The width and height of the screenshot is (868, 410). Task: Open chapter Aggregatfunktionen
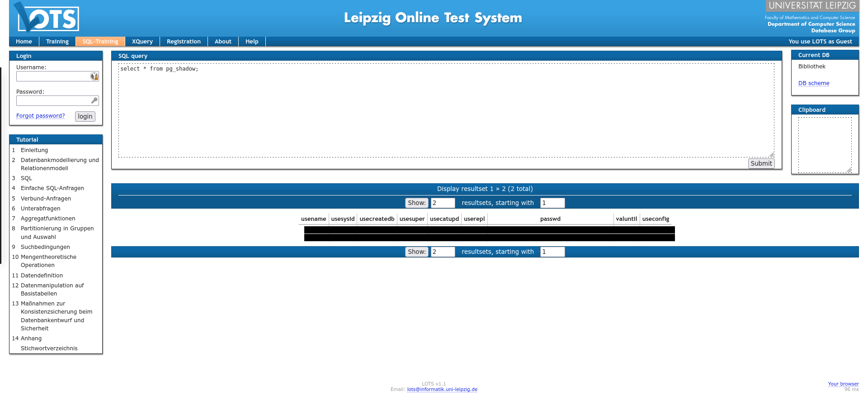tap(48, 219)
